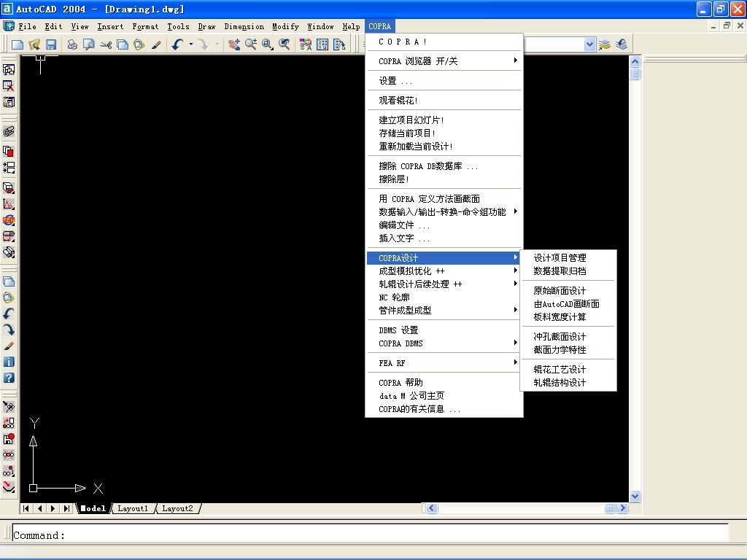
Task: Click the question mark help icon
Action: 9,378
